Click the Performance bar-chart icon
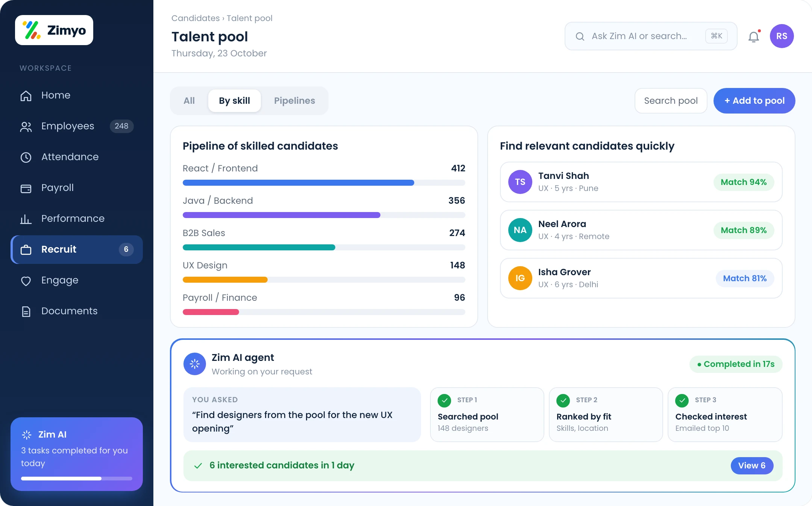This screenshot has width=812, height=506. coord(26,219)
